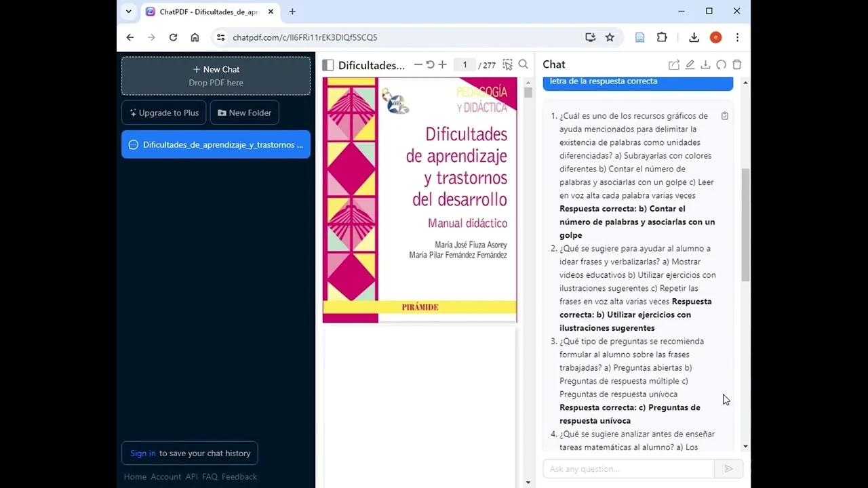Click the Sign in link
Viewport: 868px width, 488px height.
[143, 453]
